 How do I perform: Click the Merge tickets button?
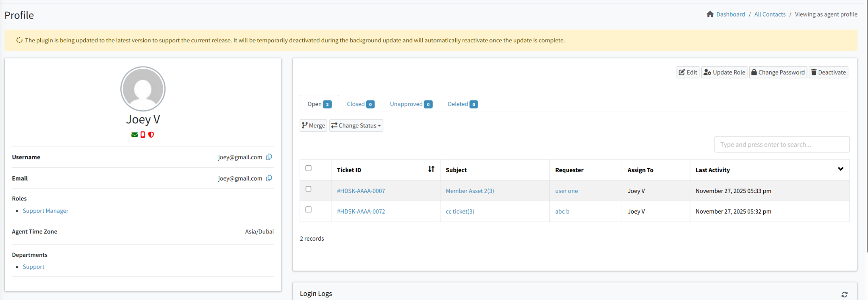pyautogui.click(x=313, y=125)
